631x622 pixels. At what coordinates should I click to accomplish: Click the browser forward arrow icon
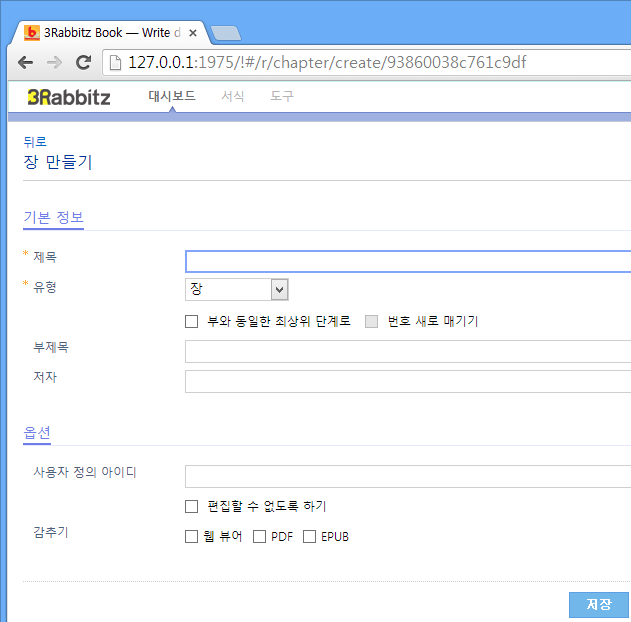54,62
